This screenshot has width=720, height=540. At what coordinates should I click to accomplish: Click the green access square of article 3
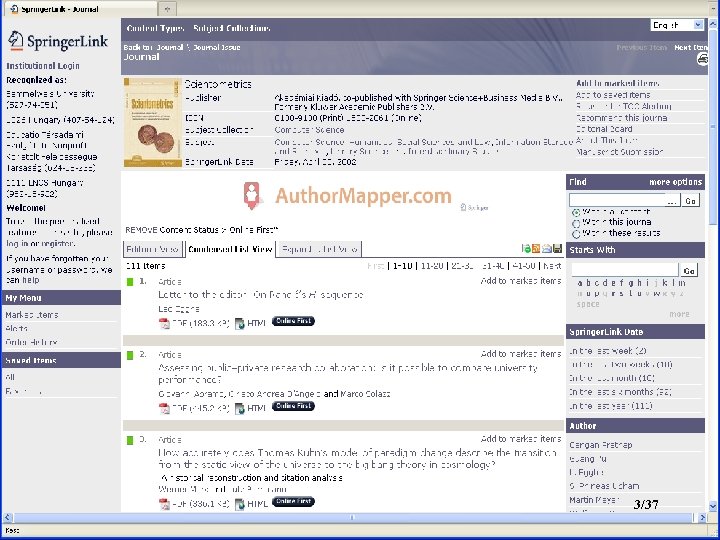tap(130, 440)
